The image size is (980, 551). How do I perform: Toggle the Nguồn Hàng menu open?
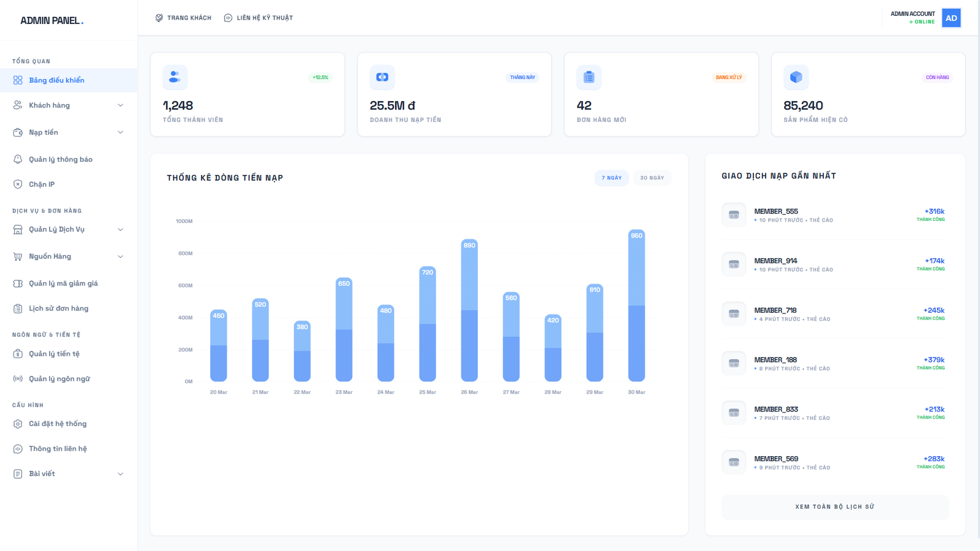[x=120, y=257]
